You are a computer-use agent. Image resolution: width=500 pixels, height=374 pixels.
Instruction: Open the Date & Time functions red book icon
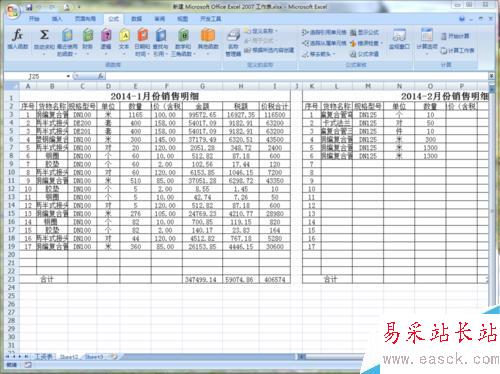(x=142, y=35)
